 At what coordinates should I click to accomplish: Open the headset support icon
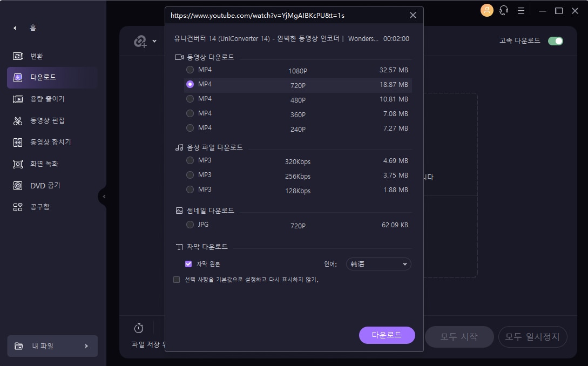coord(504,10)
